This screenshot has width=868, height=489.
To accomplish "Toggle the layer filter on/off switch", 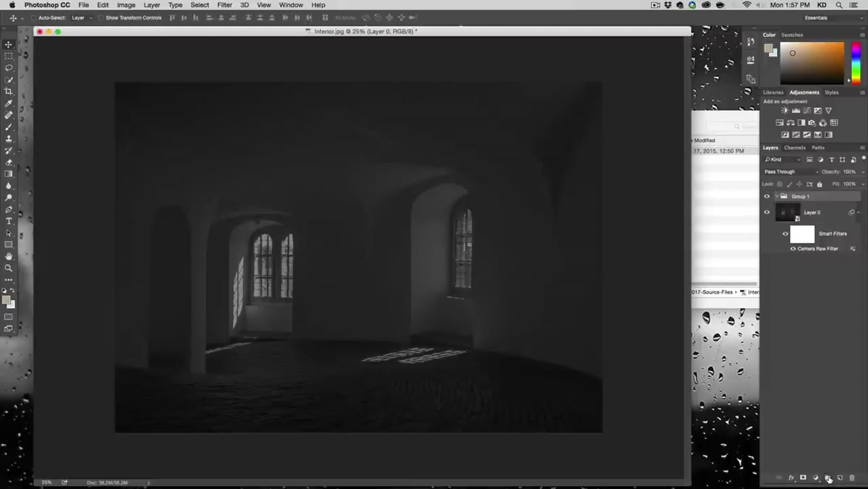I will (x=862, y=159).
